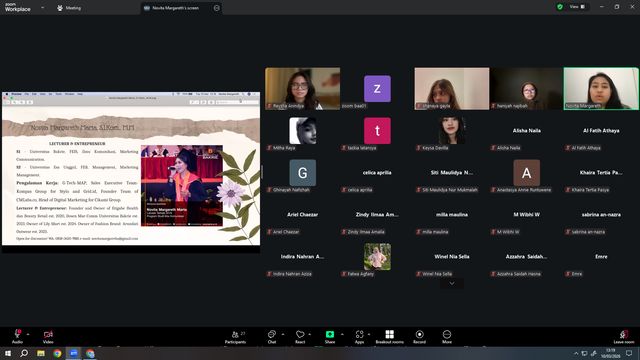Open options on Novita's screen tab
Image resolution: width=640 pixels, height=360 pixels.
point(216,8)
